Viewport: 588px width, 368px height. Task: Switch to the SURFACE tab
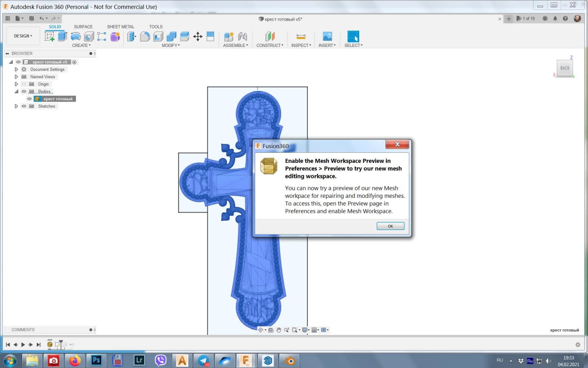[x=83, y=27]
